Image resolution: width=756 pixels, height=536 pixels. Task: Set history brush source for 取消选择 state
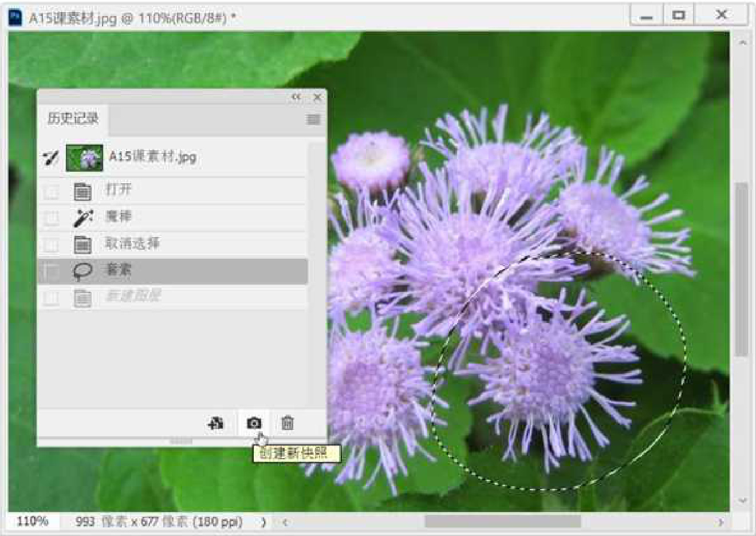(x=52, y=245)
